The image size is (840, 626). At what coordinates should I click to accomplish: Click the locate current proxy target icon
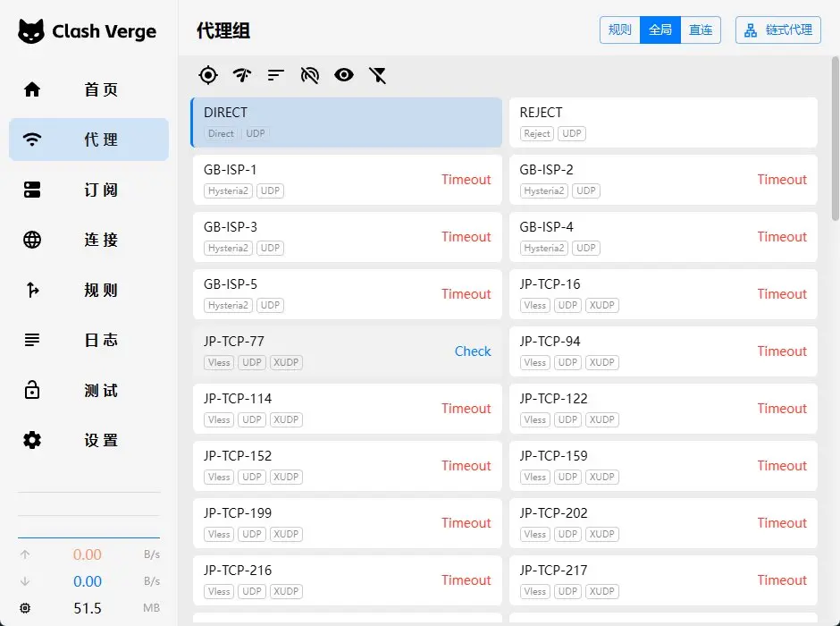coord(208,75)
